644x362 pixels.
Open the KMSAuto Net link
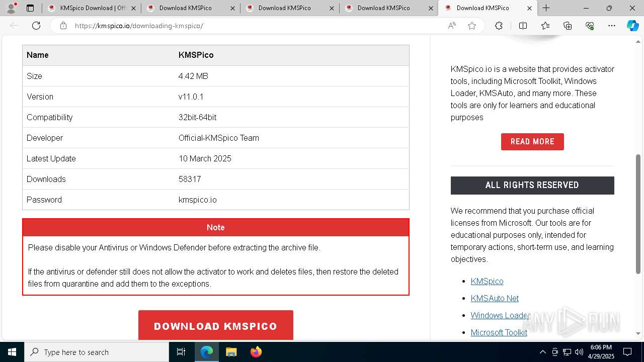coord(495,298)
